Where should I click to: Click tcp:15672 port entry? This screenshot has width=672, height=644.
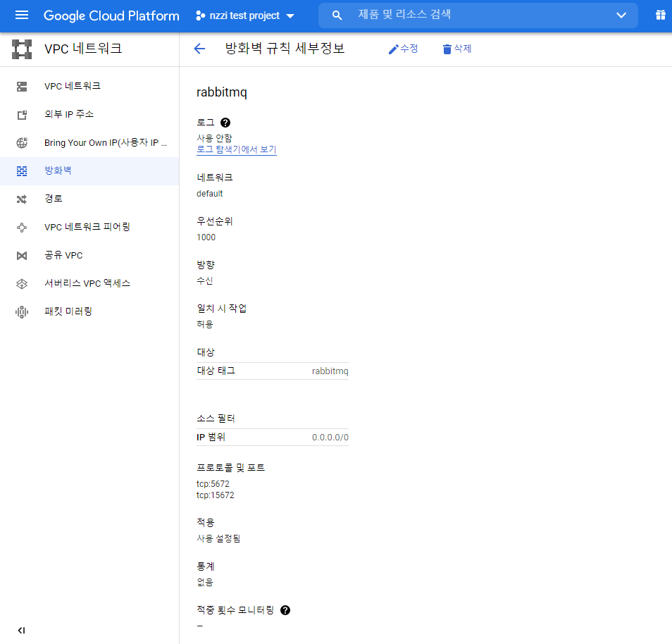216,495
